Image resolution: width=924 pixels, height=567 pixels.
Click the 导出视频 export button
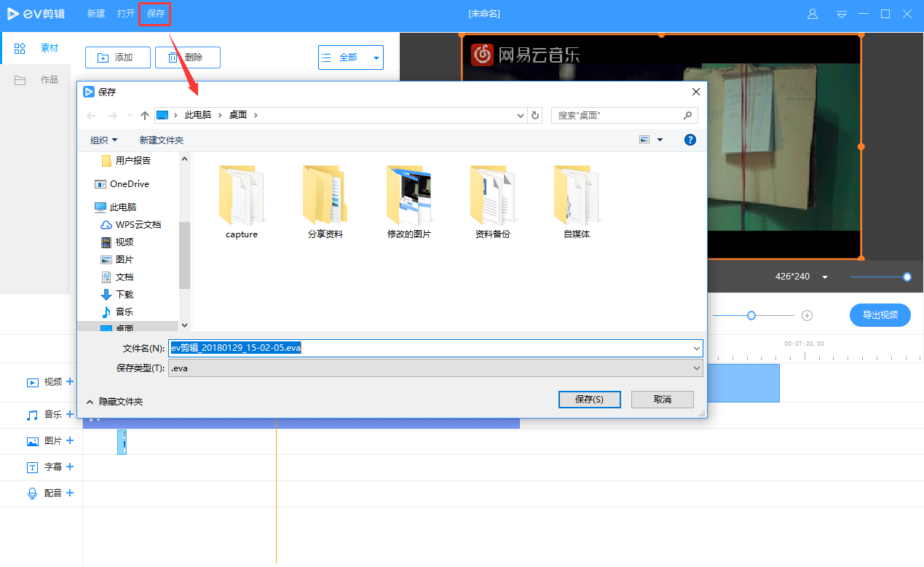(x=880, y=314)
